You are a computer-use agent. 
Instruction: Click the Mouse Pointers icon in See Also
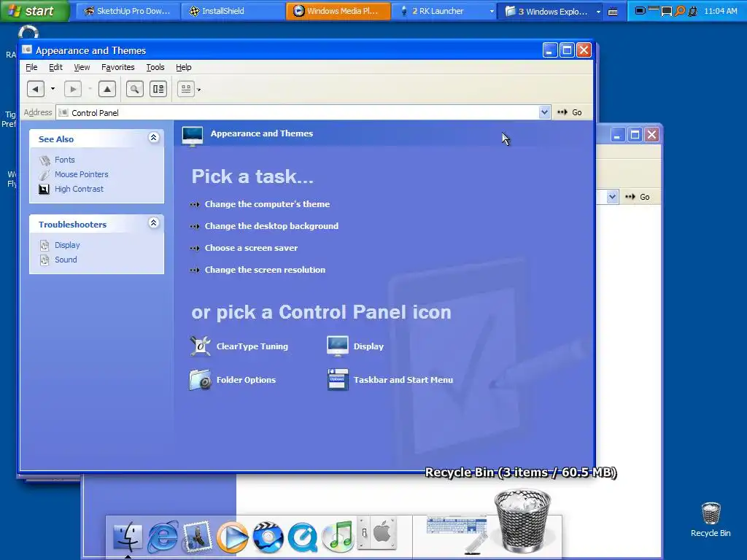[44, 175]
